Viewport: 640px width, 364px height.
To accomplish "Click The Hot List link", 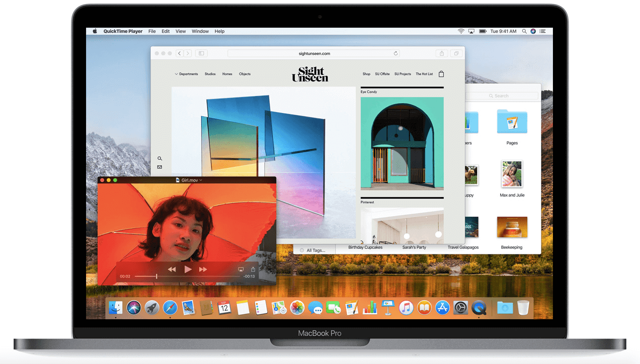I will click(x=424, y=74).
